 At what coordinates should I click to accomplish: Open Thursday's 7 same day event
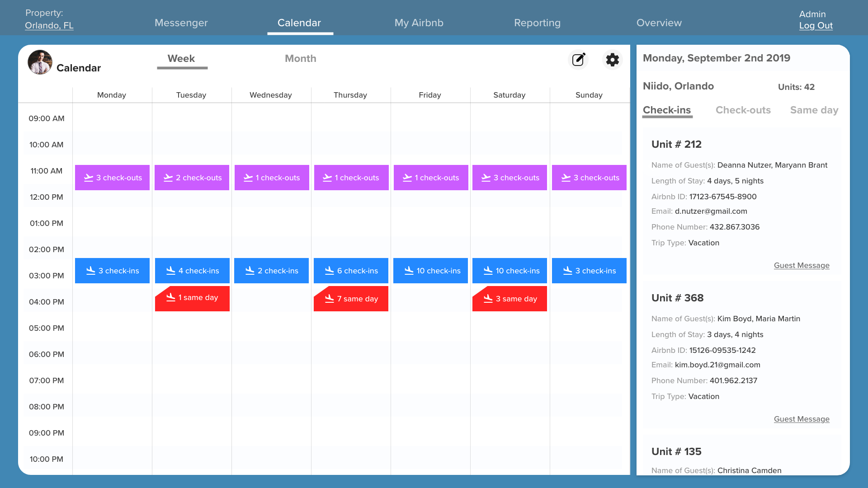click(x=351, y=299)
